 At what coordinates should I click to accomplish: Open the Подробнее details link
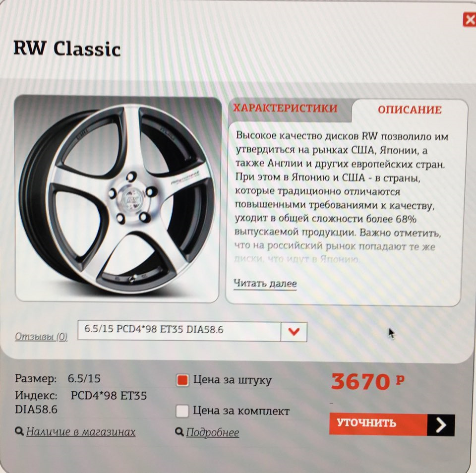point(213,432)
